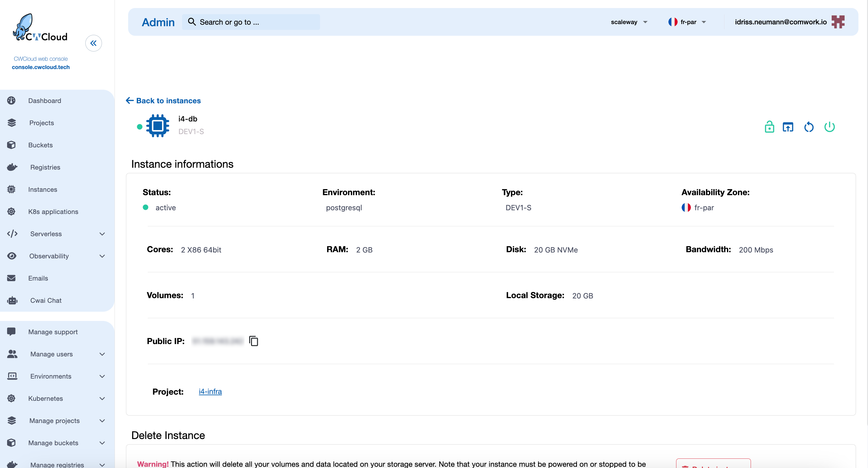Viewport: 868px width, 468px height.
Task: Open the user avatar icon
Action: pos(838,22)
